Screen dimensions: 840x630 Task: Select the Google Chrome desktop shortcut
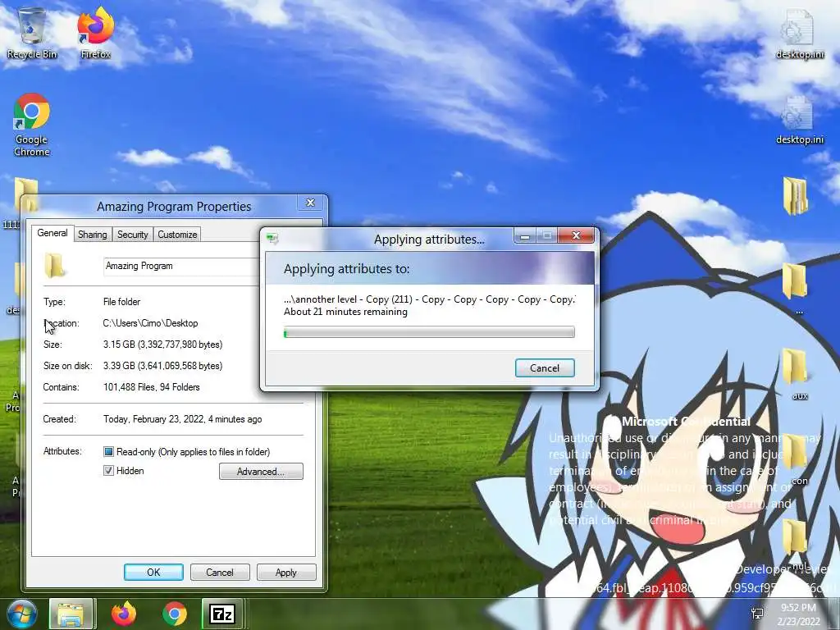coord(32,125)
